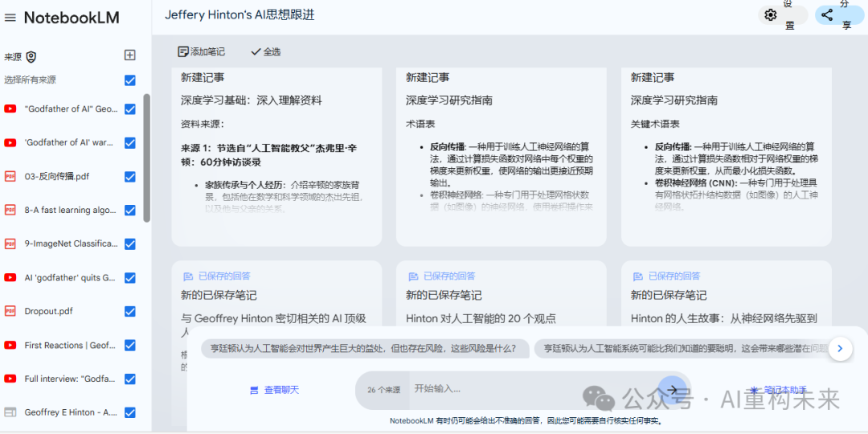Viewport: 868px width, 434px height.
Task: Open the settings gear icon
Action: click(x=771, y=15)
